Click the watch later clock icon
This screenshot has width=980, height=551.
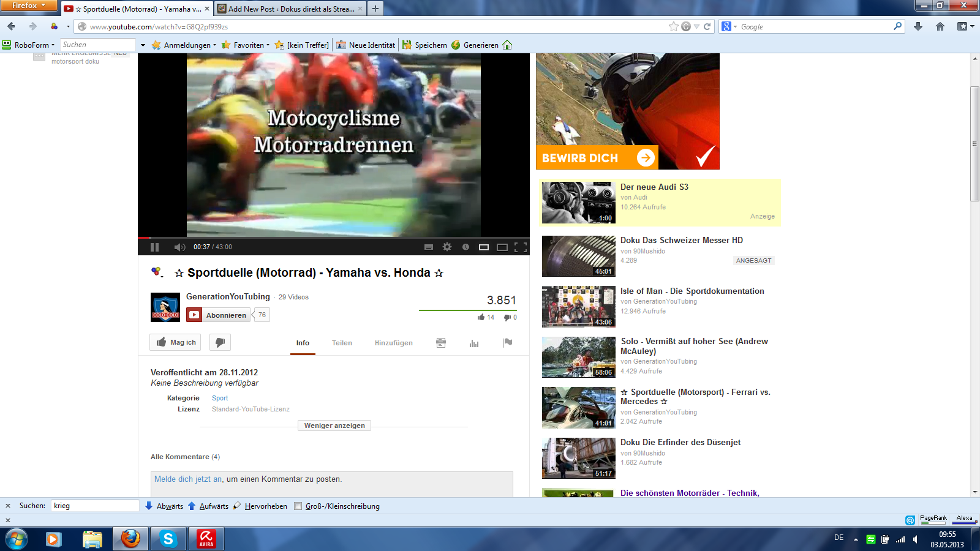click(x=466, y=247)
